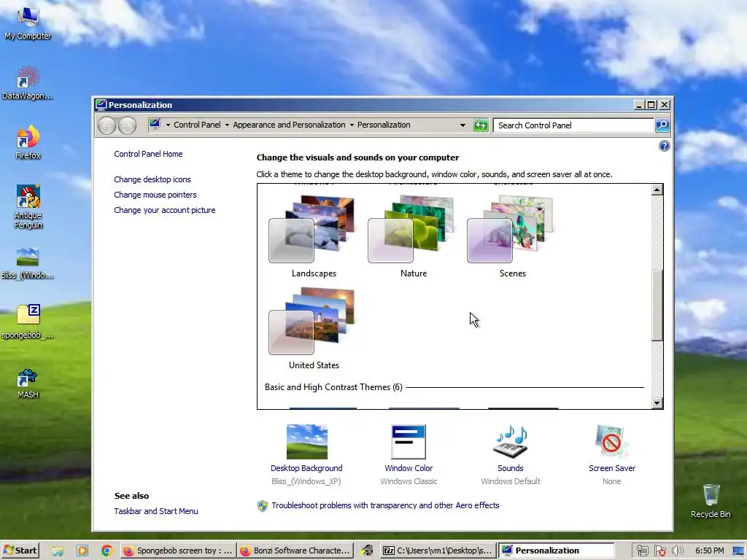Click the Windows Classic color label
Screen dimensions: 747x560
(x=409, y=481)
